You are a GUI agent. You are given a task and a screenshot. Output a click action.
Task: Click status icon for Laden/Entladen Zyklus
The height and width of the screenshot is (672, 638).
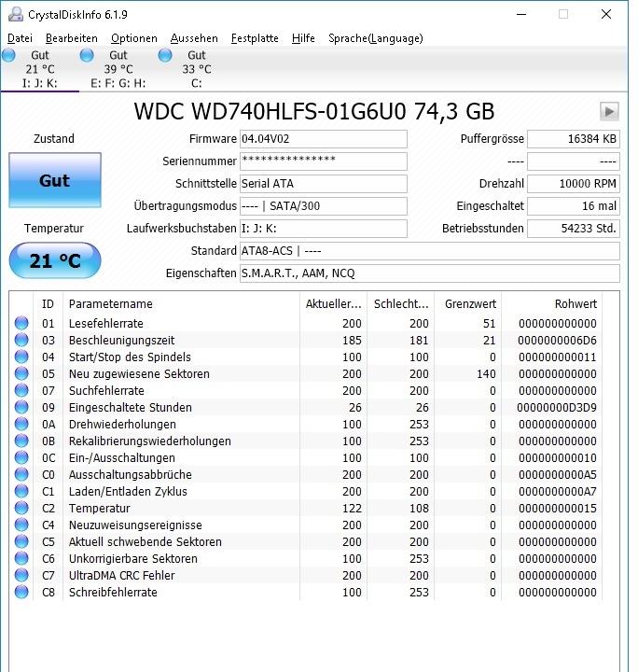(x=21, y=491)
